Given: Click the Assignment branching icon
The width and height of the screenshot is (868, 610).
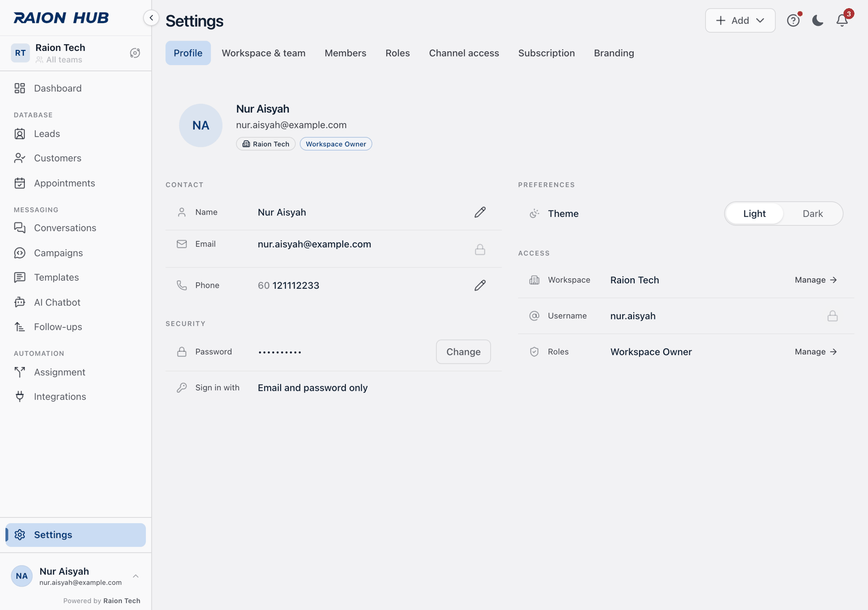Looking at the screenshot, I should coord(20,373).
